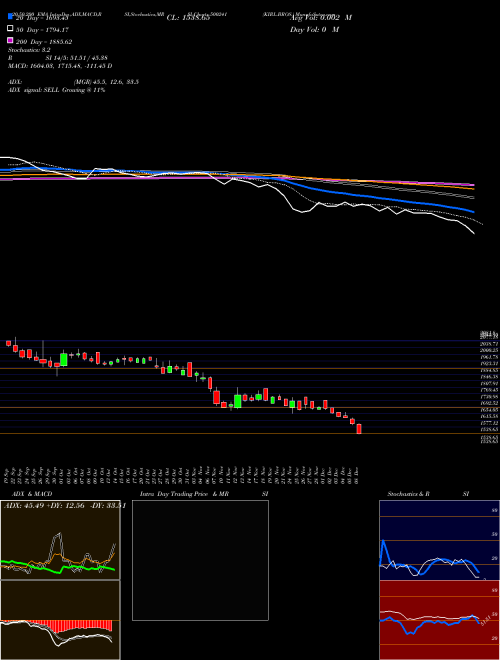Select the '200 Day = 1885.62' legend text
500x660 pixels.
tap(44, 42)
